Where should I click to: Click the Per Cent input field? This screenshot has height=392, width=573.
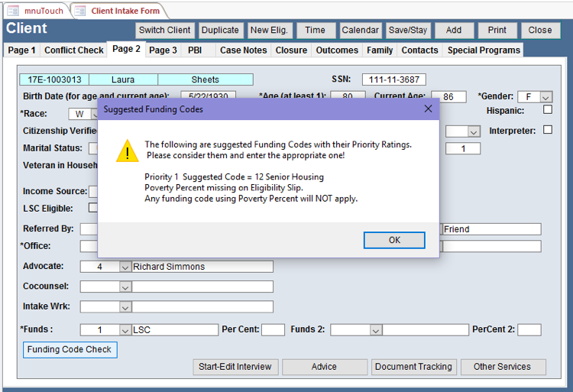pyautogui.click(x=273, y=330)
